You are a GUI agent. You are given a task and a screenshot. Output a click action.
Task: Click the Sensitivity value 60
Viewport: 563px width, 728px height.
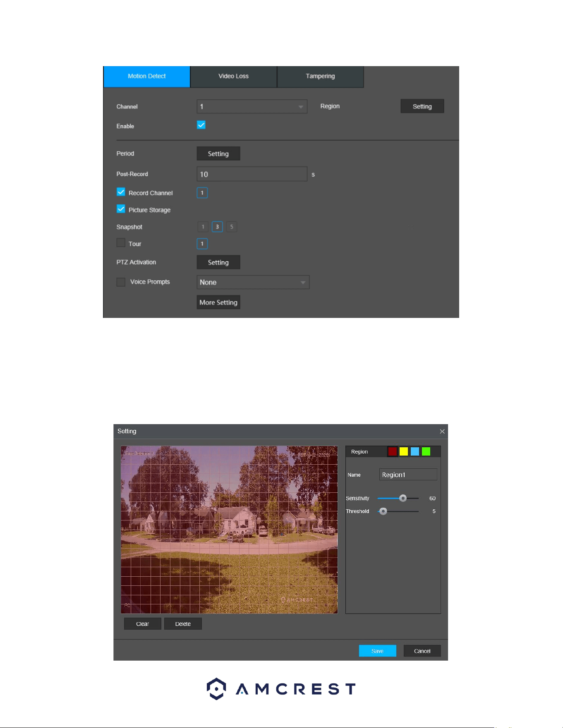(432, 499)
